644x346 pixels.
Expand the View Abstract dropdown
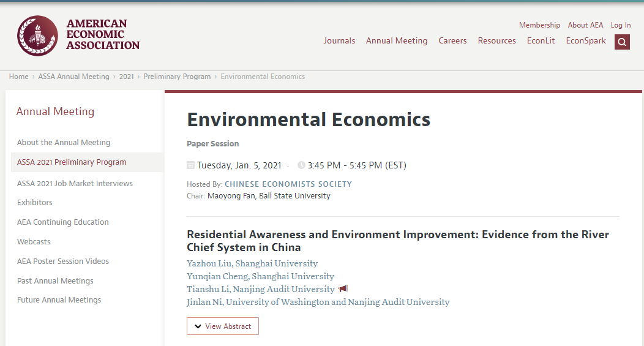coord(223,326)
